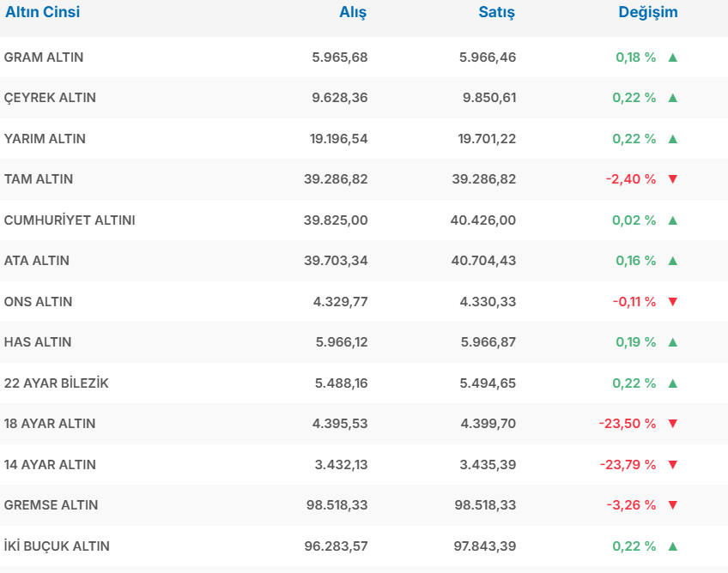The image size is (728, 573).
Task: Click the Satış column header
Action: coord(497,12)
